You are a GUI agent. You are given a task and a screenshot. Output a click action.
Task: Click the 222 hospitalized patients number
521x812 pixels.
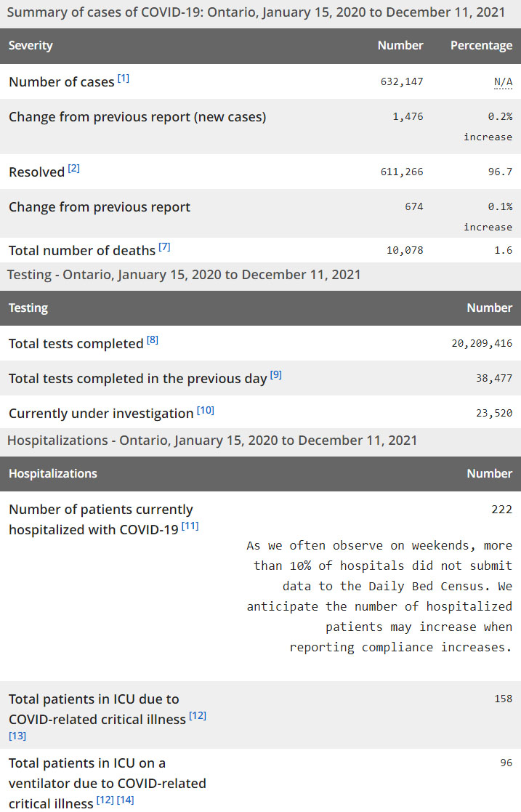tap(501, 510)
